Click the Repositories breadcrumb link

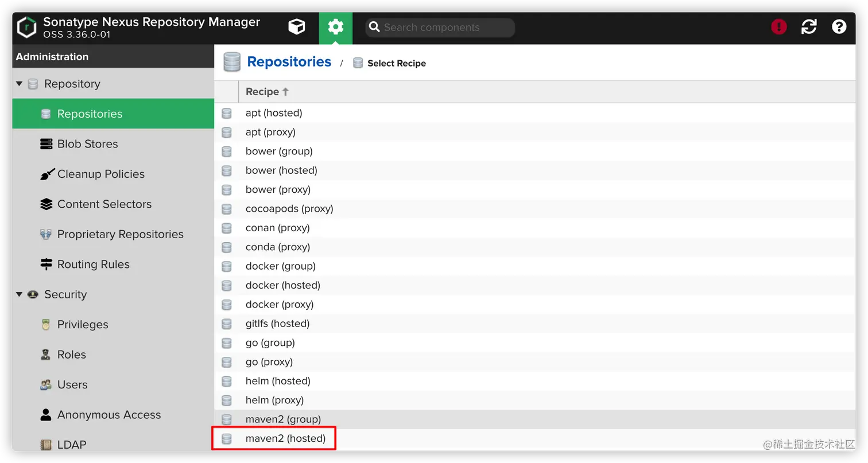point(289,62)
